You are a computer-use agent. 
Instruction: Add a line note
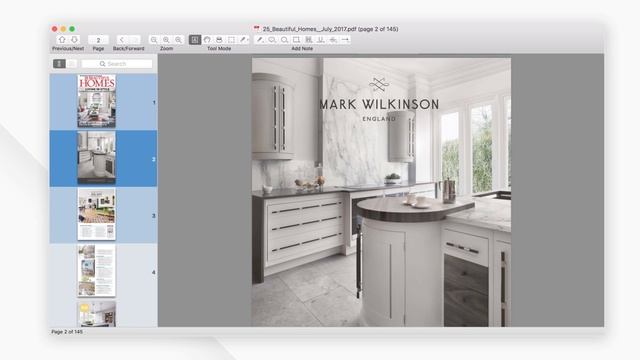coord(345,40)
